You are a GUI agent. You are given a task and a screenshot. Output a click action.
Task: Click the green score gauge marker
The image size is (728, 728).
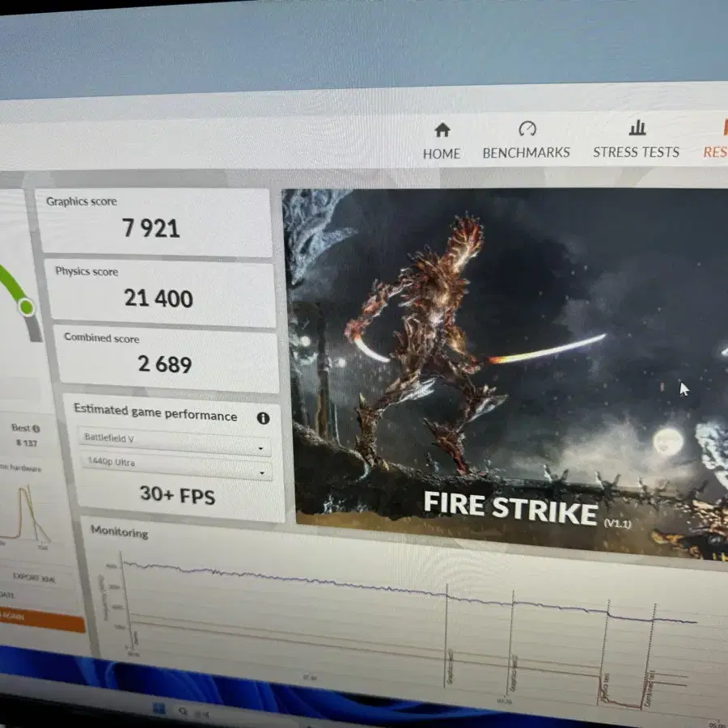26,307
